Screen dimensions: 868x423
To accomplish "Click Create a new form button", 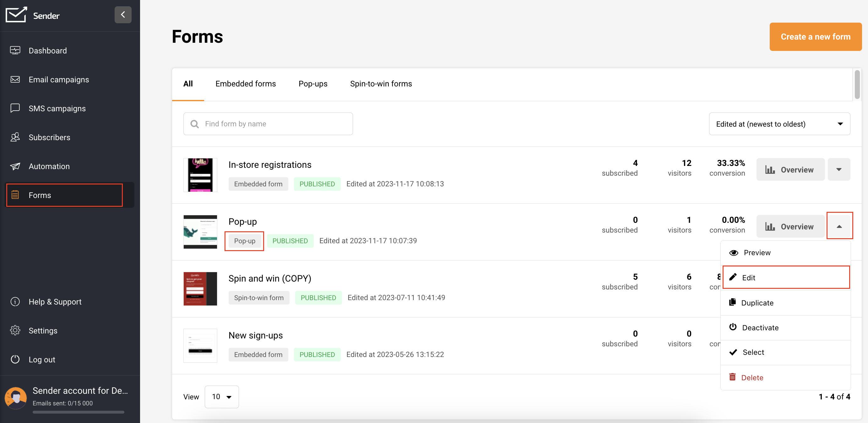I will [815, 37].
